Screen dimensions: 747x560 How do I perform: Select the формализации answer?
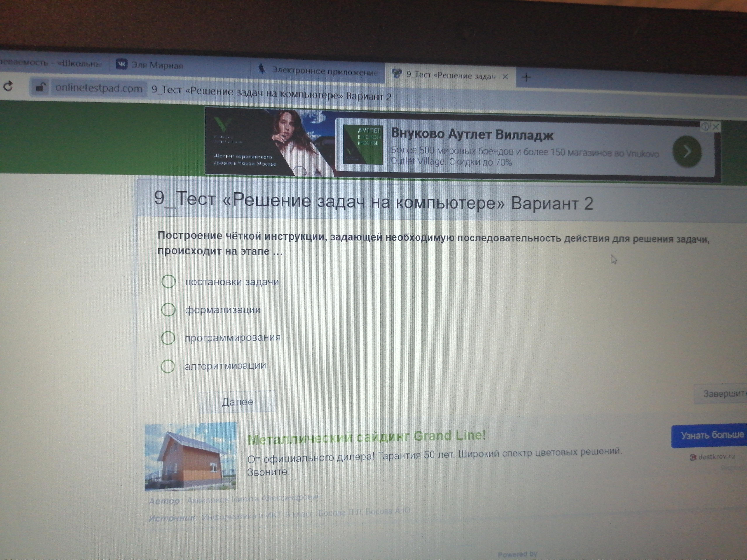coord(168,310)
